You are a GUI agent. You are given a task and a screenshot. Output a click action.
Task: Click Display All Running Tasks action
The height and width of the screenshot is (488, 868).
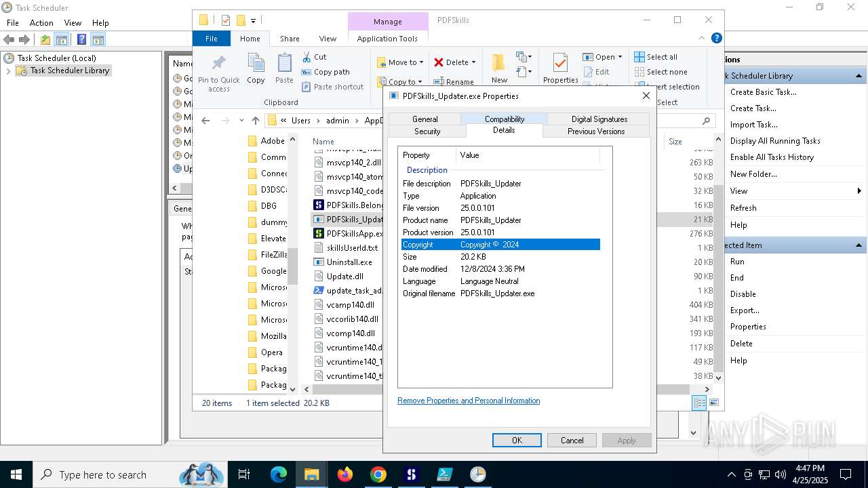[775, 141]
